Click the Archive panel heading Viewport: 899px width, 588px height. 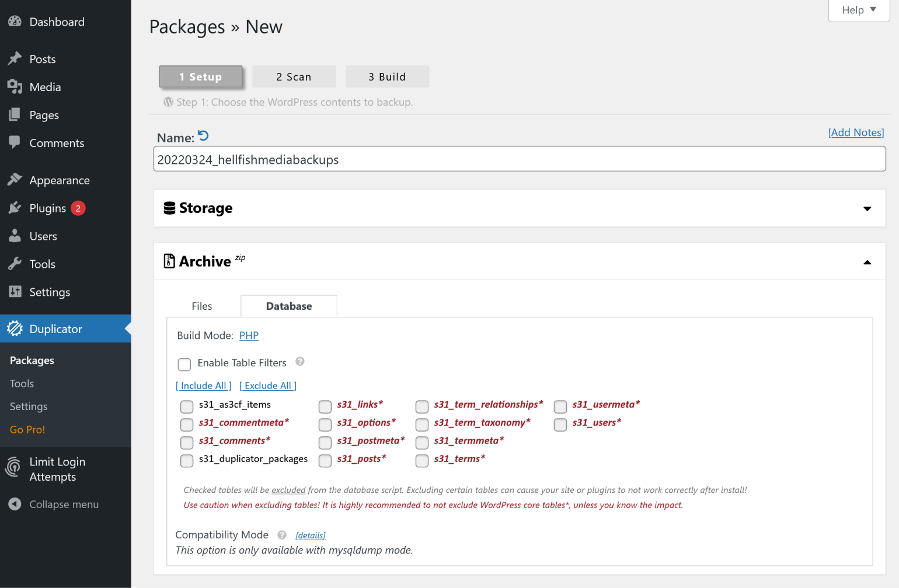(x=205, y=261)
